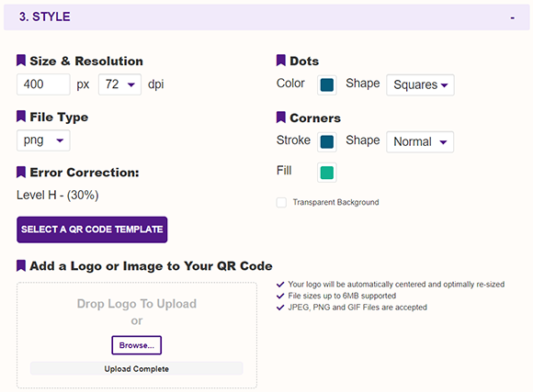The height and width of the screenshot is (392, 533).
Task: Click the 3. STYLE section header
Action: (266, 17)
